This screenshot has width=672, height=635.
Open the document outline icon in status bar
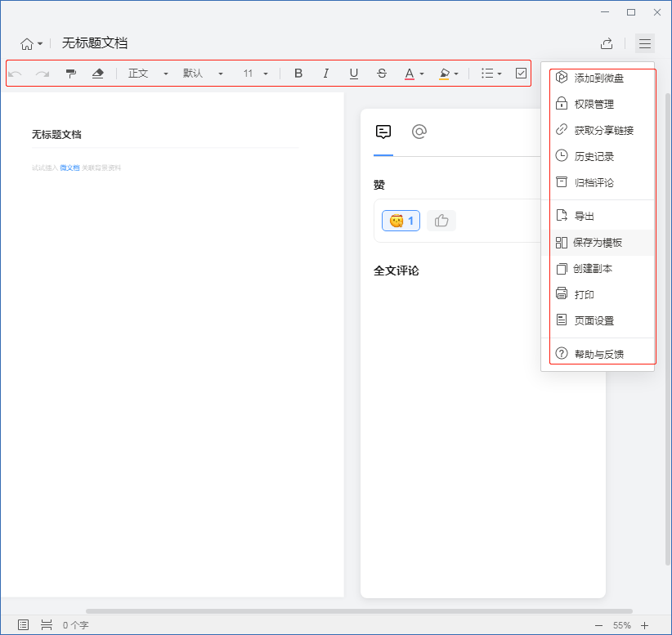[23, 624]
